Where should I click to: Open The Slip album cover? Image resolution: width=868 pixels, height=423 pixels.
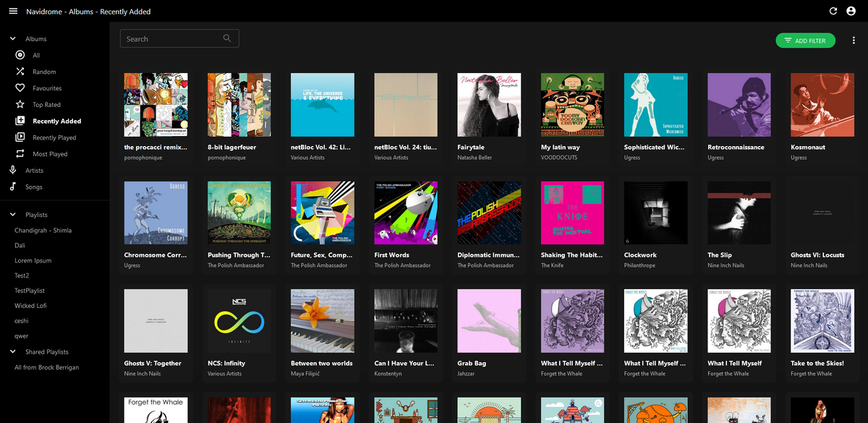tap(739, 213)
